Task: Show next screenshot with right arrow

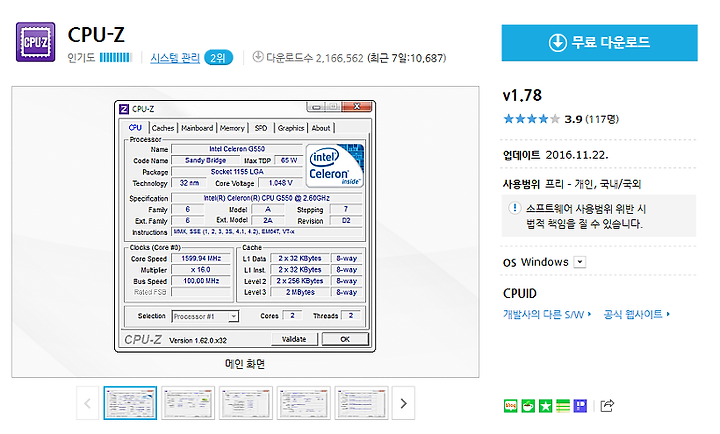Action: 404,403
